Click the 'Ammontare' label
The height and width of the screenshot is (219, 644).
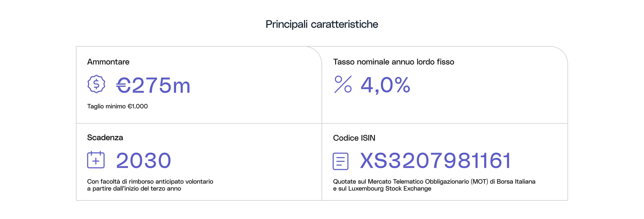(108, 62)
